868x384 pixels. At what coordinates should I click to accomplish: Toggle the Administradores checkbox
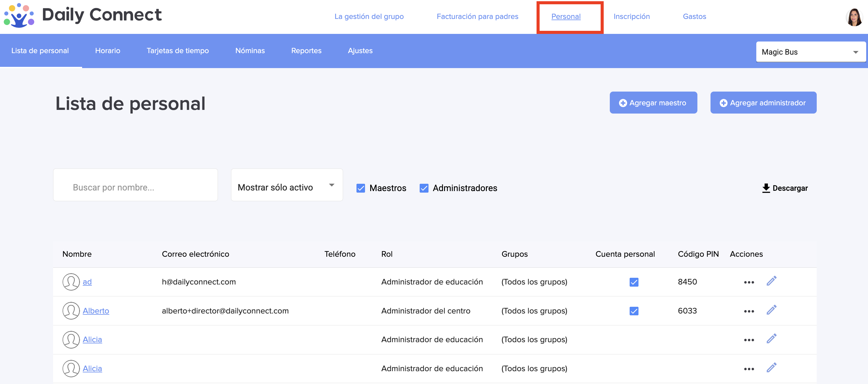424,188
